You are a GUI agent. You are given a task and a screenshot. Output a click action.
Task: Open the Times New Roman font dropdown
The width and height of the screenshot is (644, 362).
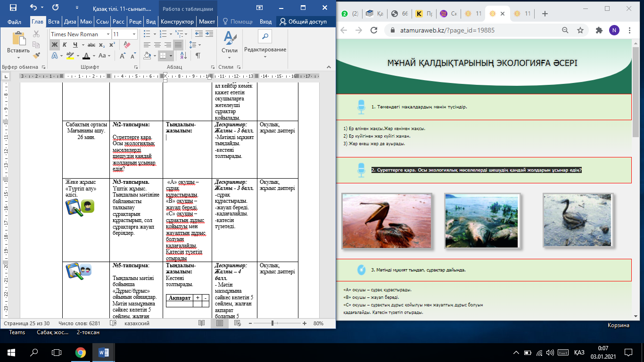(x=108, y=34)
